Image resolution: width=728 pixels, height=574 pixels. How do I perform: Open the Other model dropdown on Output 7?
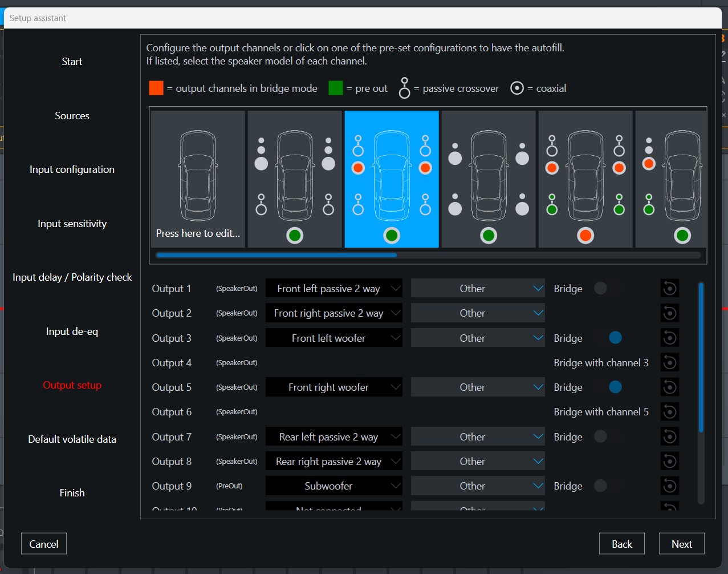click(x=478, y=437)
